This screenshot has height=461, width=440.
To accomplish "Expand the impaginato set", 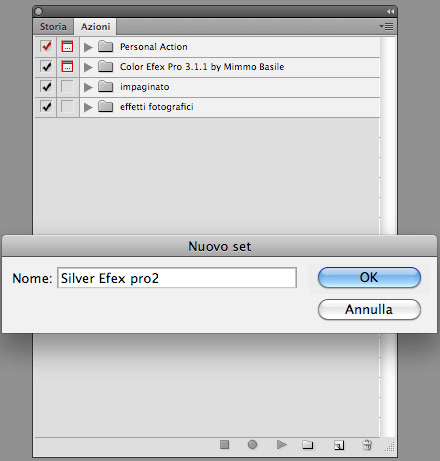I will coord(88,87).
